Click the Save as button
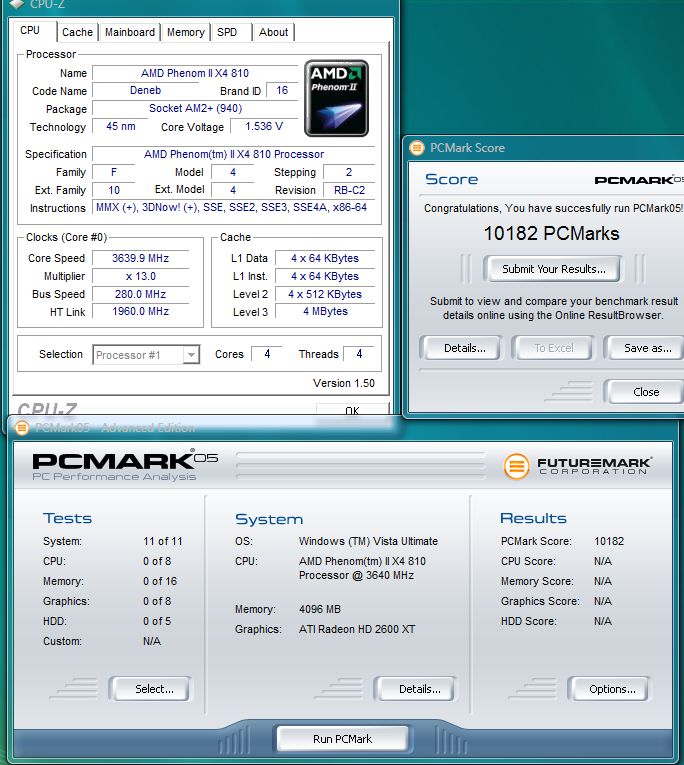The width and height of the screenshot is (684, 765). click(644, 348)
